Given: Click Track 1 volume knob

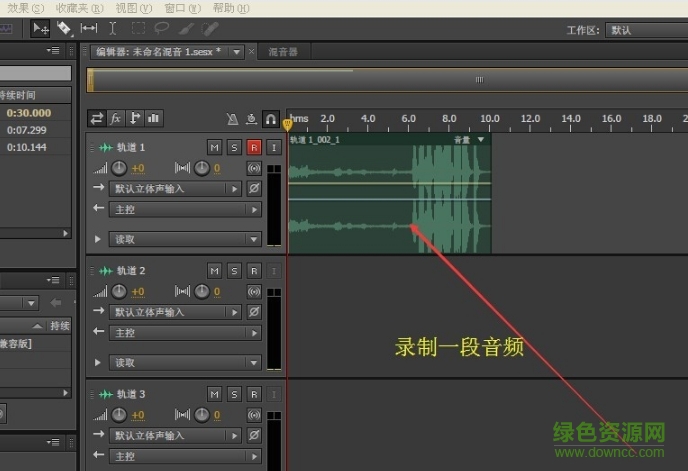Looking at the screenshot, I should [x=119, y=168].
